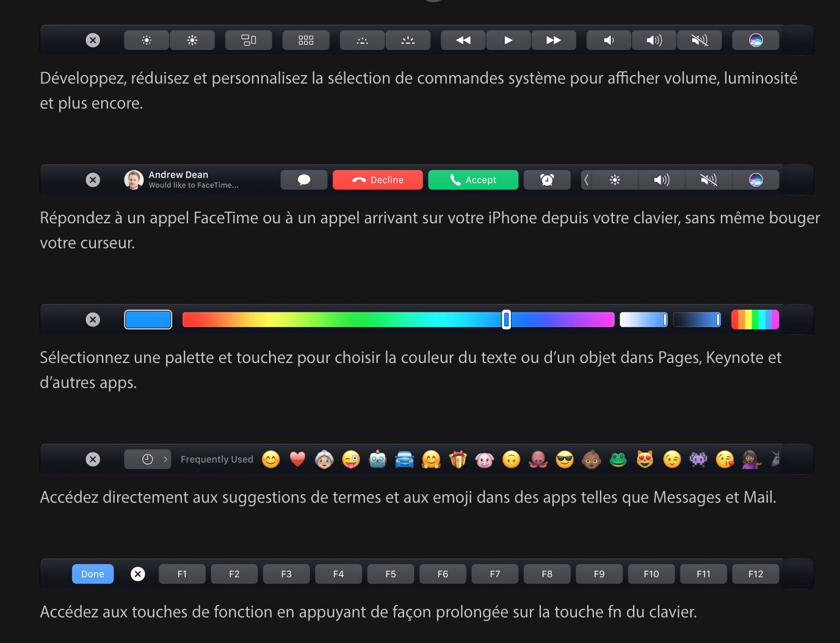The image size is (840, 643).
Task: Launch Siri from the FaceTime call bar
Action: point(756,180)
